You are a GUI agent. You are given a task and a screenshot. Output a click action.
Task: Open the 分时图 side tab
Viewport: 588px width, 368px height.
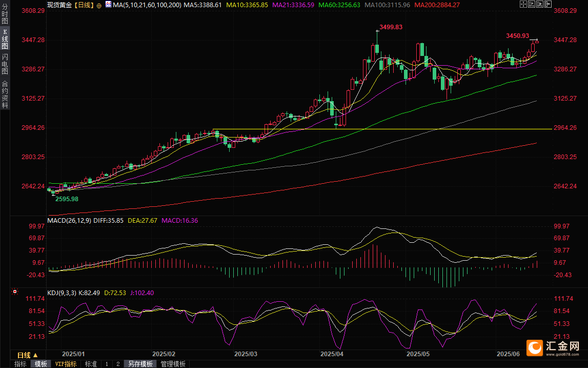[5, 14]
